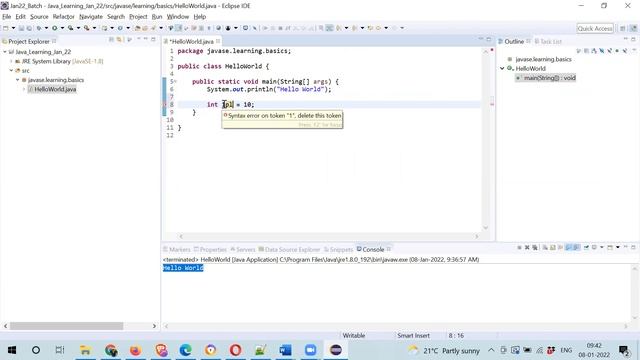
Task: Click the Quick Access search field
Action: click(595, 28)
